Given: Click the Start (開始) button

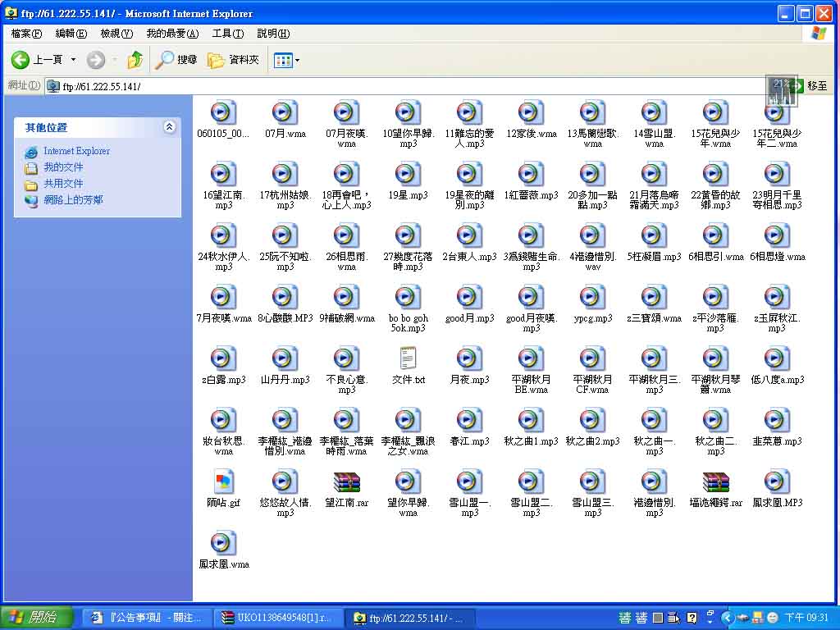Looking at the screenshot, I should [x=37, y=618].
